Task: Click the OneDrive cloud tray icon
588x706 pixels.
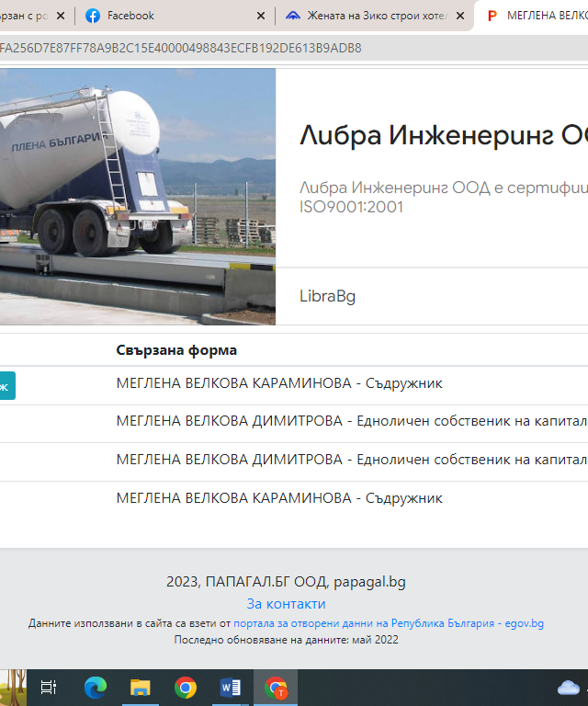Action: point(569,688)
